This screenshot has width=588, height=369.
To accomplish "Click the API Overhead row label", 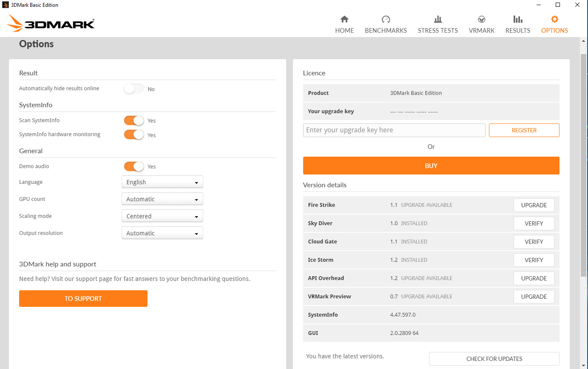I will [x=326, y=278].
